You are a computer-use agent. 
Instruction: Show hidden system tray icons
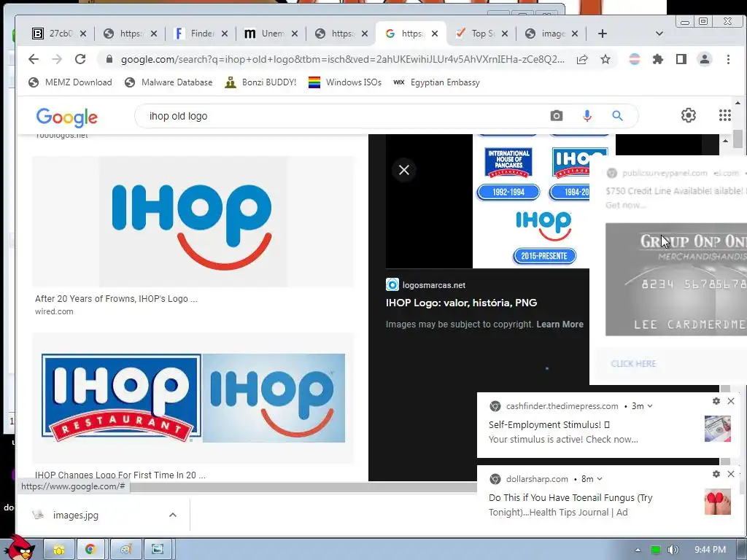[x=638, y=550]
